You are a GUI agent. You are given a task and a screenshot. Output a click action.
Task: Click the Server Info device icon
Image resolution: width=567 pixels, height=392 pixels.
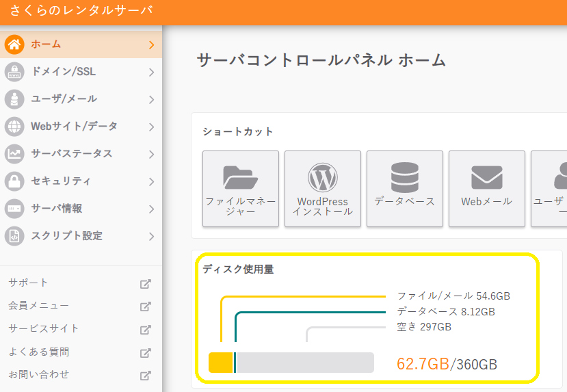coord(14,209)
